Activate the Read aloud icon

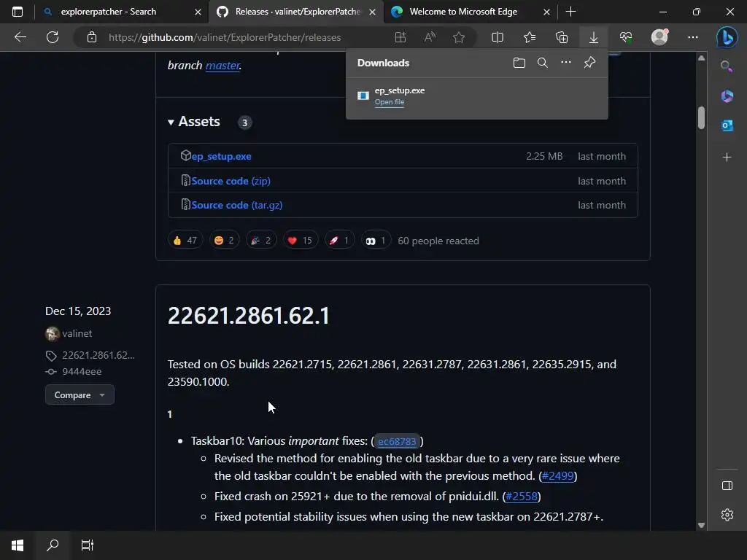[430, 37]
